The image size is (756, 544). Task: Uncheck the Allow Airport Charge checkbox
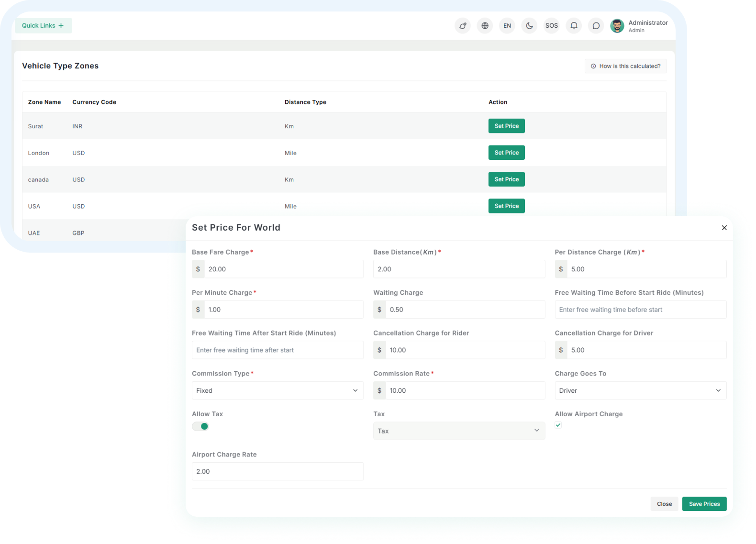click(x=558, y=425)
